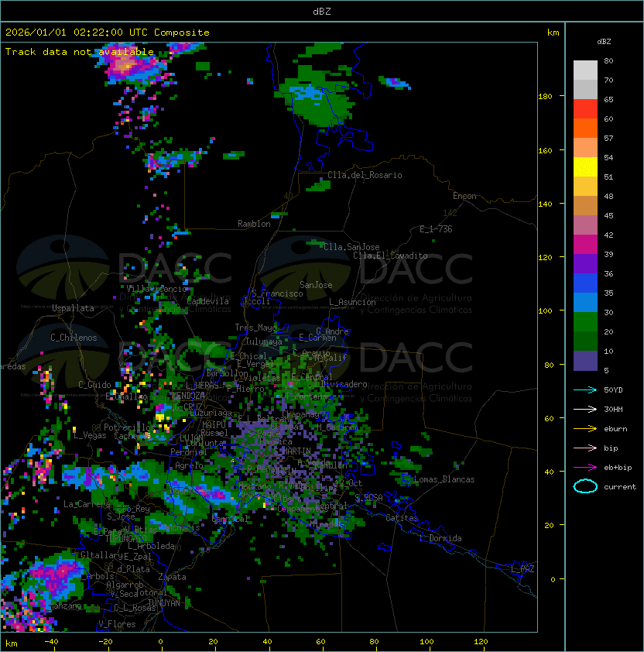Image resolution: width=644 pixels, height=652 pixels.
Task: Click the 'current' legend label
Action: [620, 487]
